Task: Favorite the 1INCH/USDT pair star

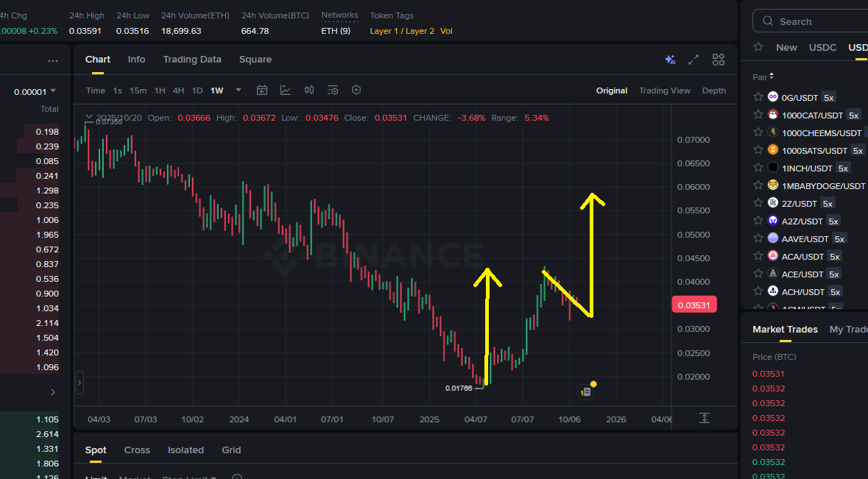Action: pyautogui.click(x=758, y=168)
